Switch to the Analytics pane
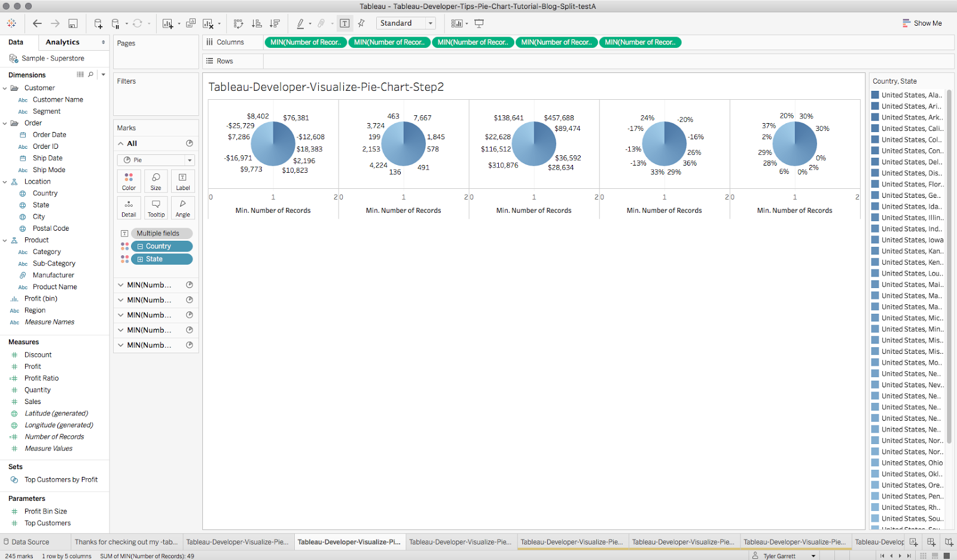 pyautogui.click(x=62, y=42)
